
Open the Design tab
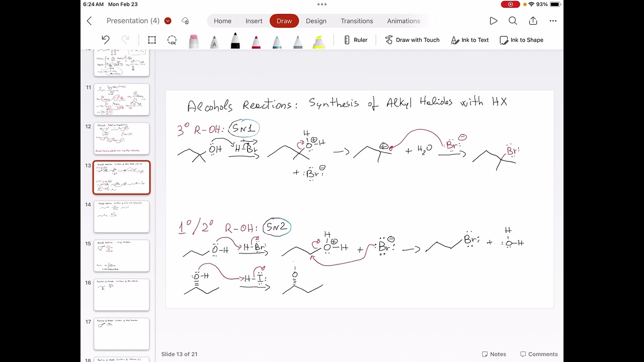[x=316, y=21]
